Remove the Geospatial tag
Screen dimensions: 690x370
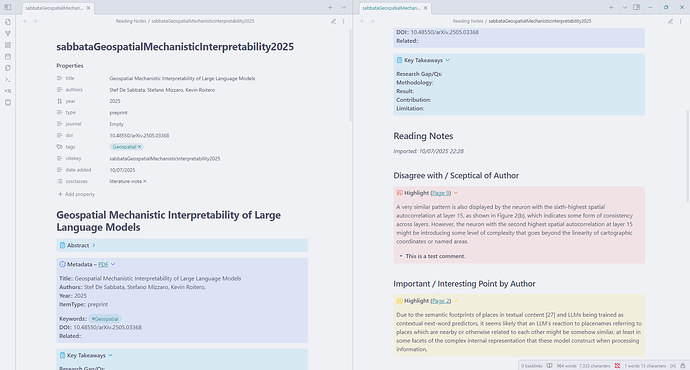coord(139,147)
